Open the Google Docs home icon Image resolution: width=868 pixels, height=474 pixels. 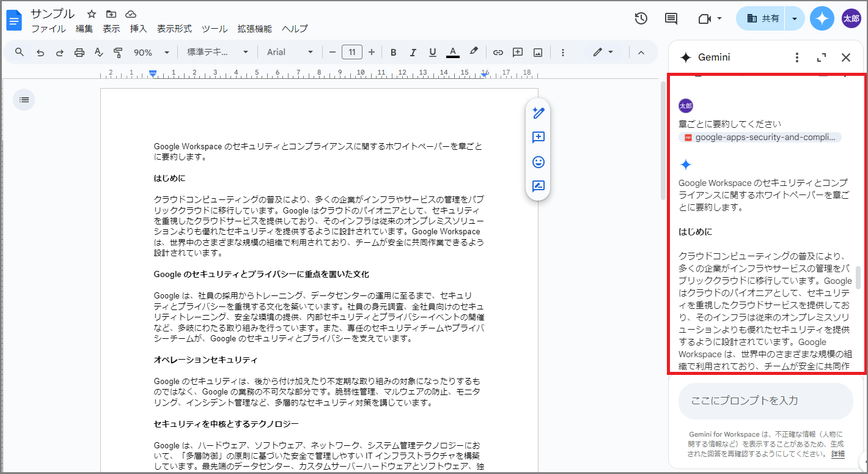coord(14,20)
